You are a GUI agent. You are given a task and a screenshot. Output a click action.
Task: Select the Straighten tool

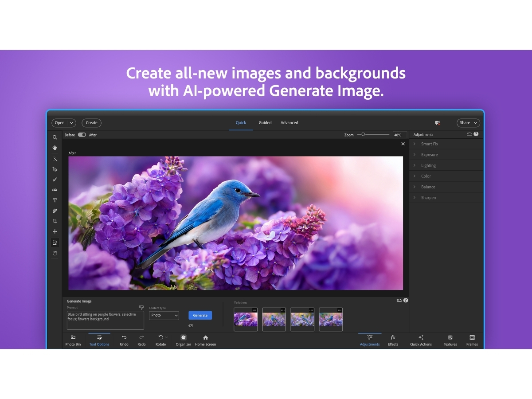(55, 190)
